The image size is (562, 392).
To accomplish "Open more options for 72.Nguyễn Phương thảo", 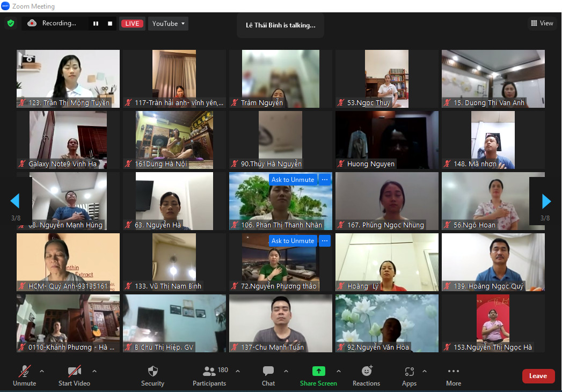I will 325,241.
